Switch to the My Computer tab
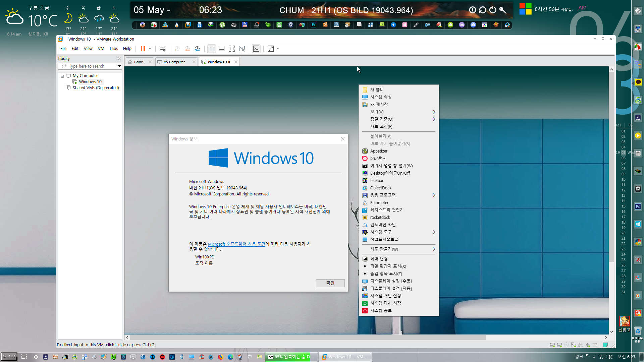 pyautogui.click(x=174, y=62)
